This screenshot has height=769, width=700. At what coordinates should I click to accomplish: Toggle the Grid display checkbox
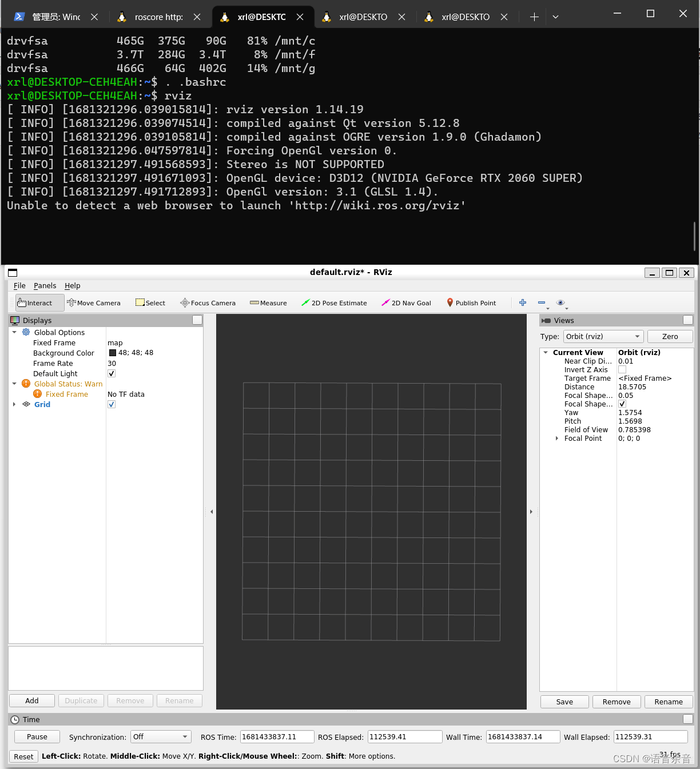(x=112, y=404)
